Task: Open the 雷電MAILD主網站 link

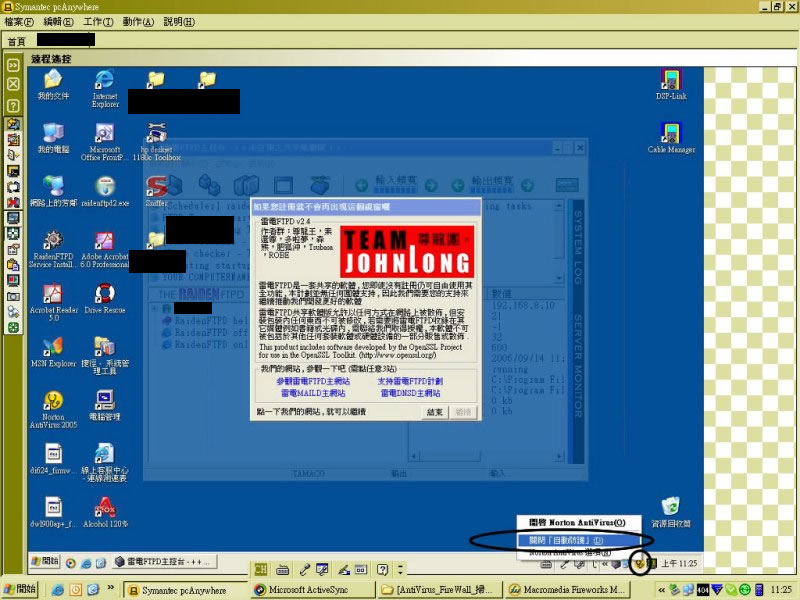Action: [313, 393]
